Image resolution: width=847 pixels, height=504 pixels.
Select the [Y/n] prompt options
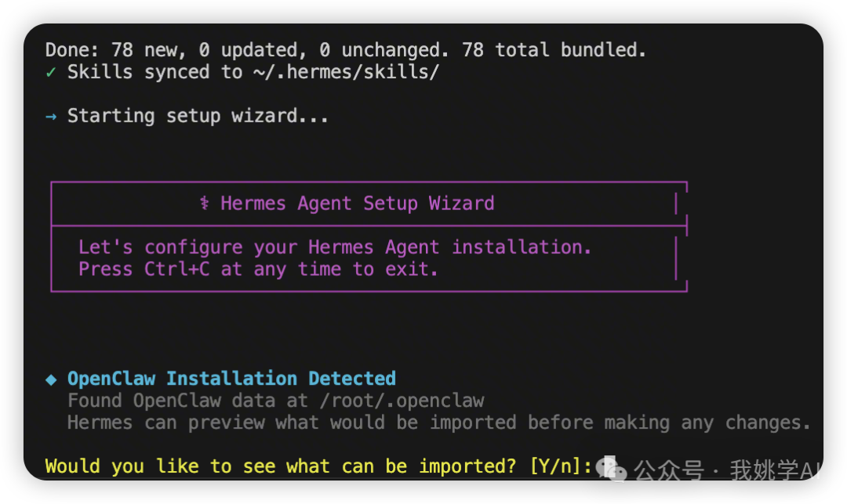tap(557, 466)
